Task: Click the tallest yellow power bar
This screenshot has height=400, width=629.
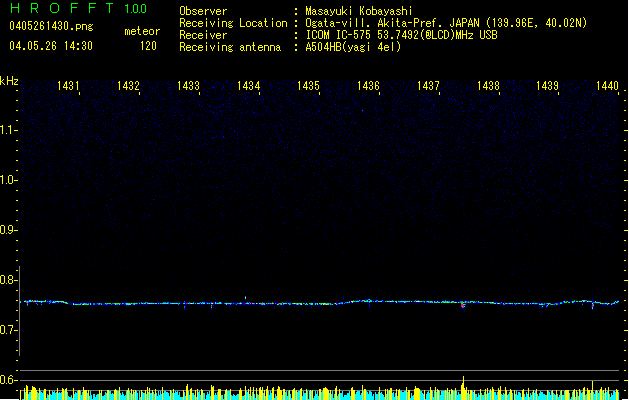Action: [463, 388]
